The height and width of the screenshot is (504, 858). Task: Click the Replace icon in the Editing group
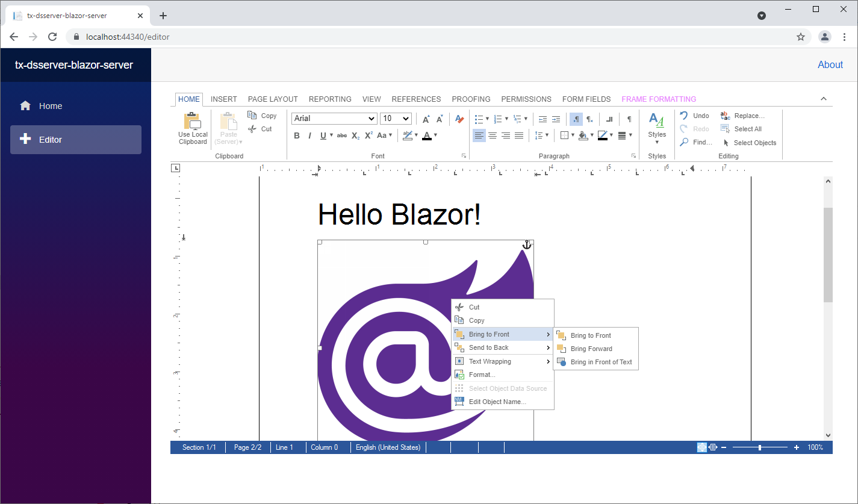pyautogui.click(x=726, y=115)
